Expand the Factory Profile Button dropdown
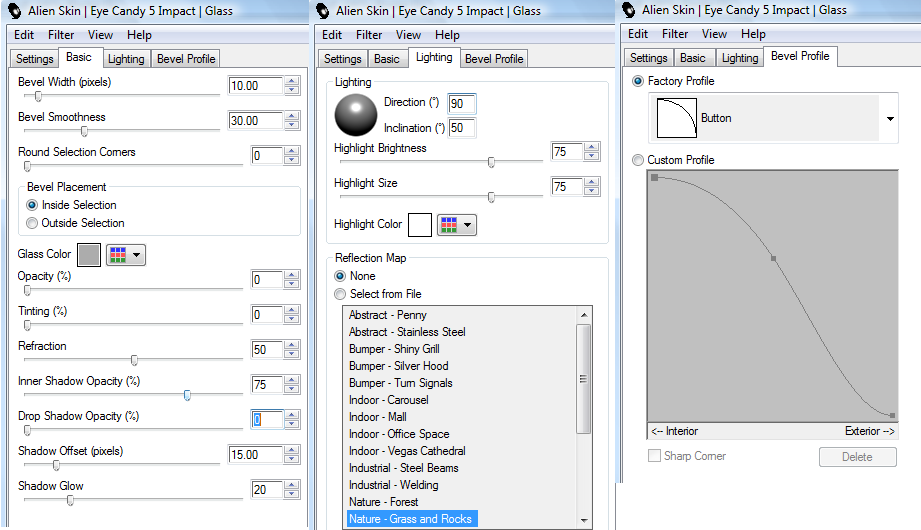The width and height of the screenshot is (921, 530). [890, 119]
